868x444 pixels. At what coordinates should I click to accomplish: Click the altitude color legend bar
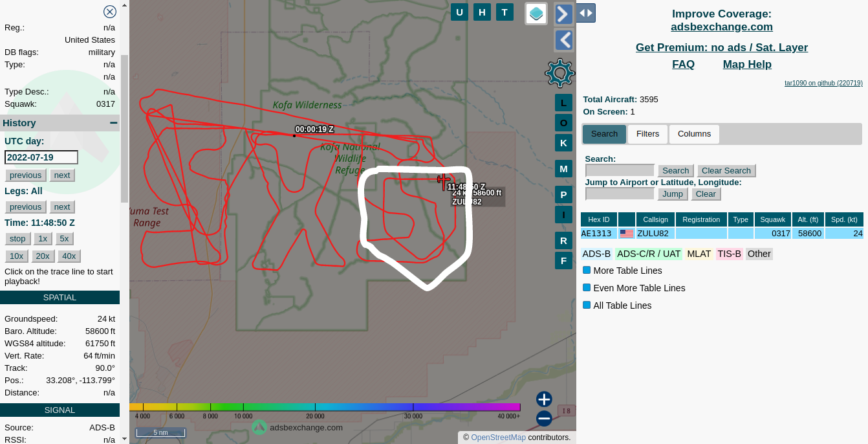click(325, 407)
